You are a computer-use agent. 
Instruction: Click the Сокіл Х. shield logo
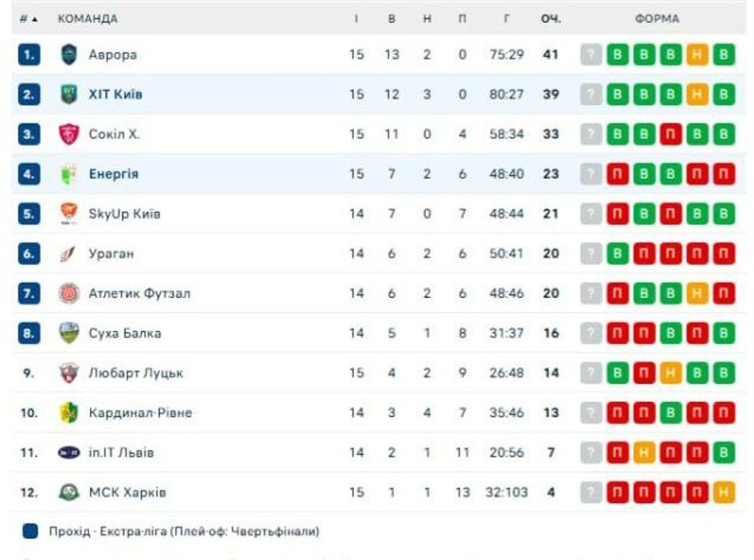pyautogui.click(x=69, y=134)
